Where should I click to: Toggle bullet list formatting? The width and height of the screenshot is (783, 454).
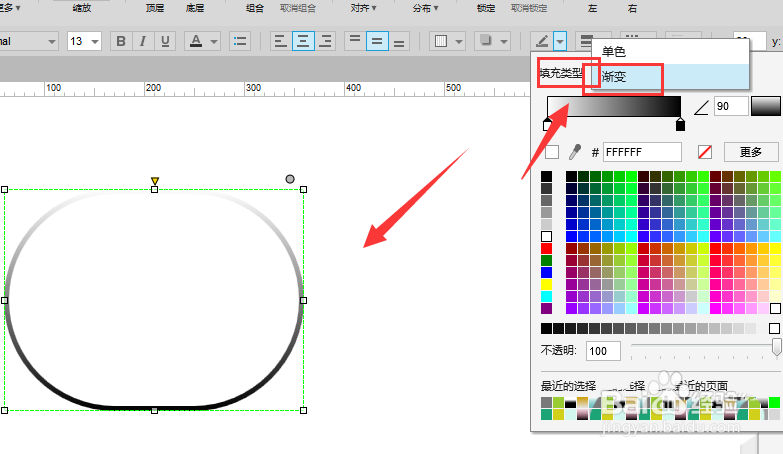click(x=240, y=41)
